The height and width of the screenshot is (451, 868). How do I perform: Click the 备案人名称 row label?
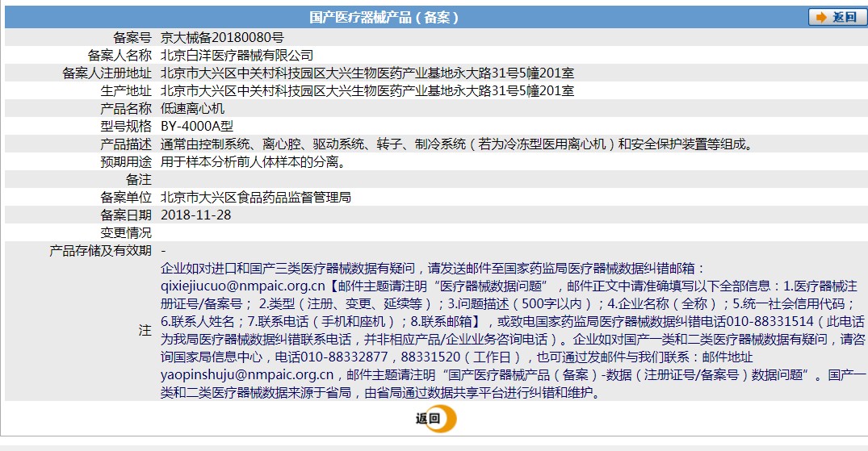tap(120, 56)
